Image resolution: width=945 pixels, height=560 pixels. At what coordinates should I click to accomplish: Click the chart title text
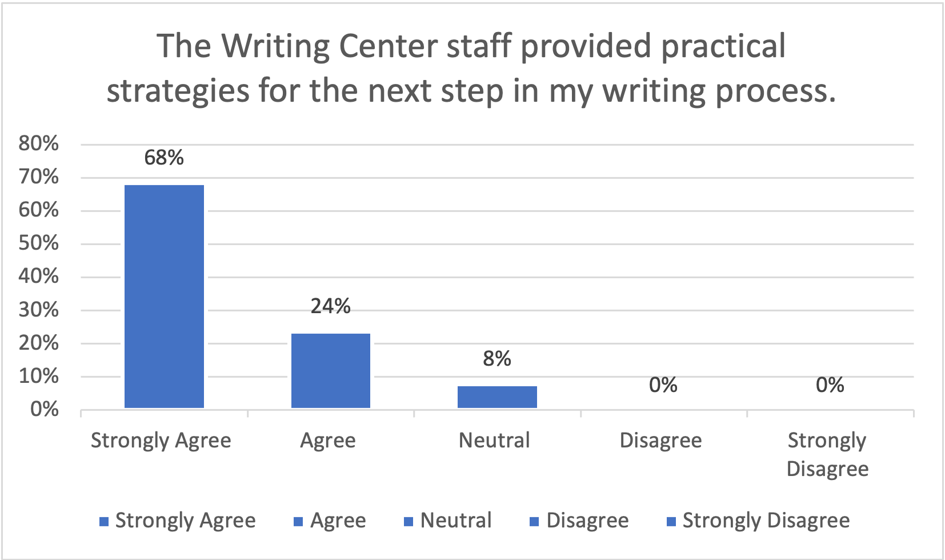click(471, 69)
